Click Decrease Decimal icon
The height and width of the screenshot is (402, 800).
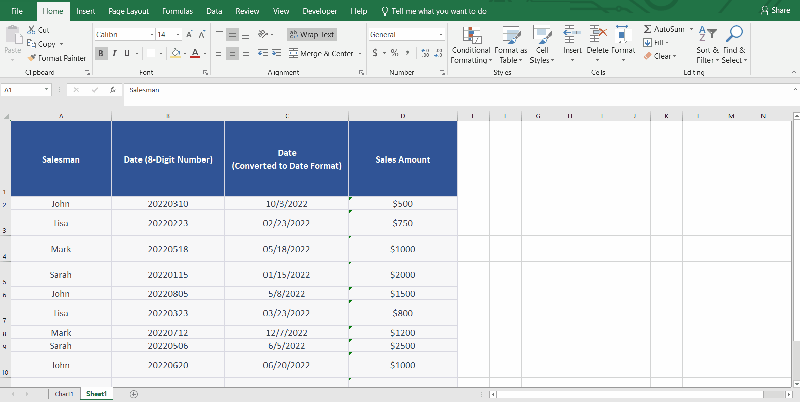click(x=439, y=53)
